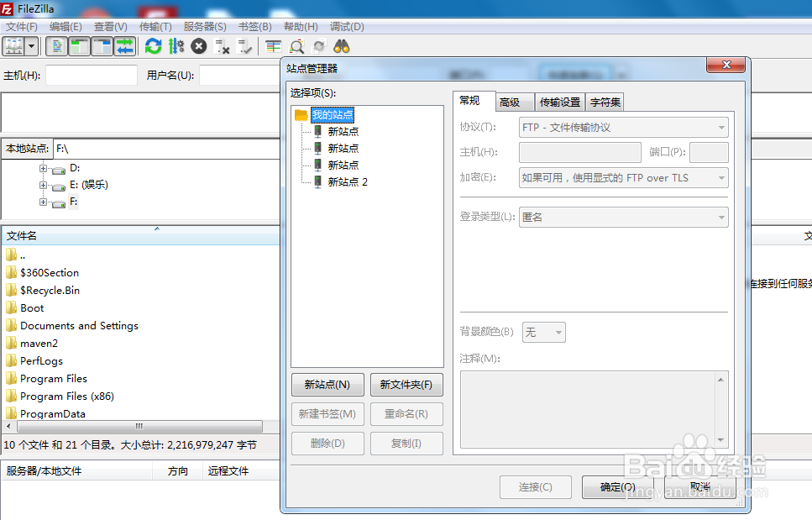
Task: Select 新站点 2 entry in site tree
Action: point(348,181)
